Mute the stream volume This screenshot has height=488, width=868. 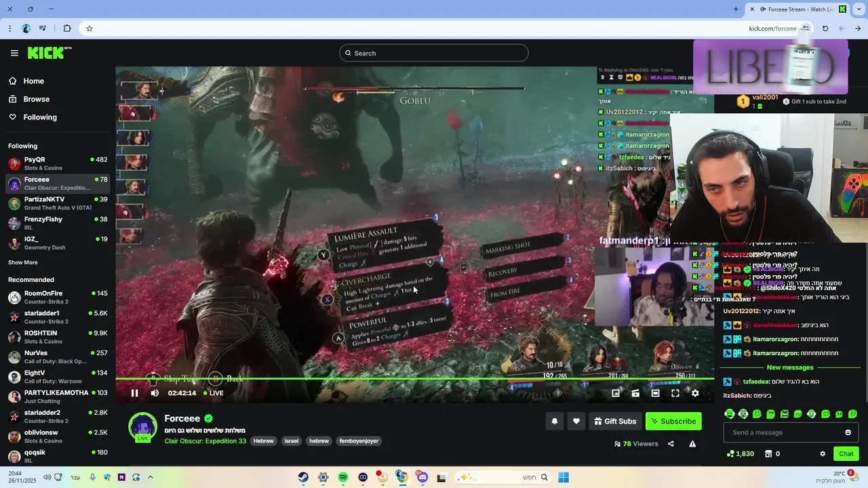point(155,393)
